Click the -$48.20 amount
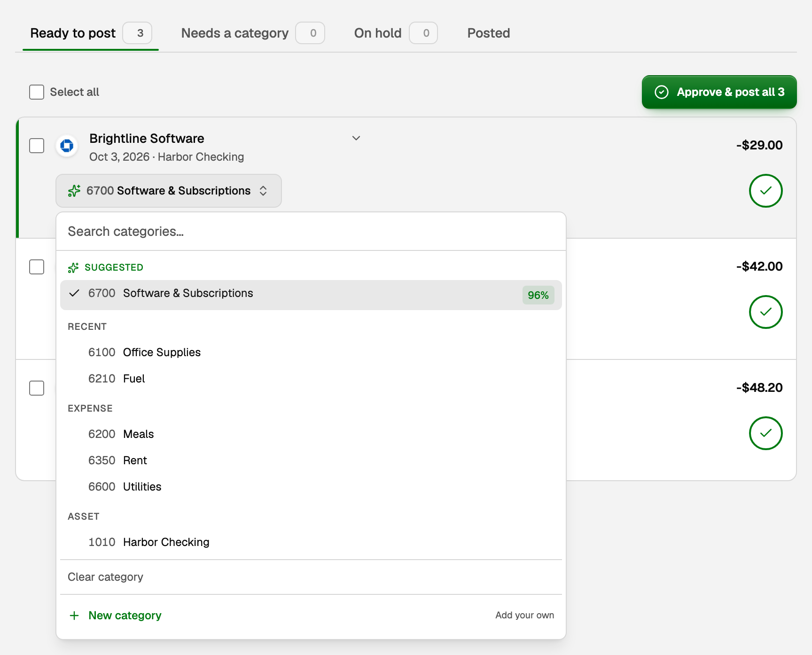The width and height of the screenshot is (812, 655). click(759, 388)
